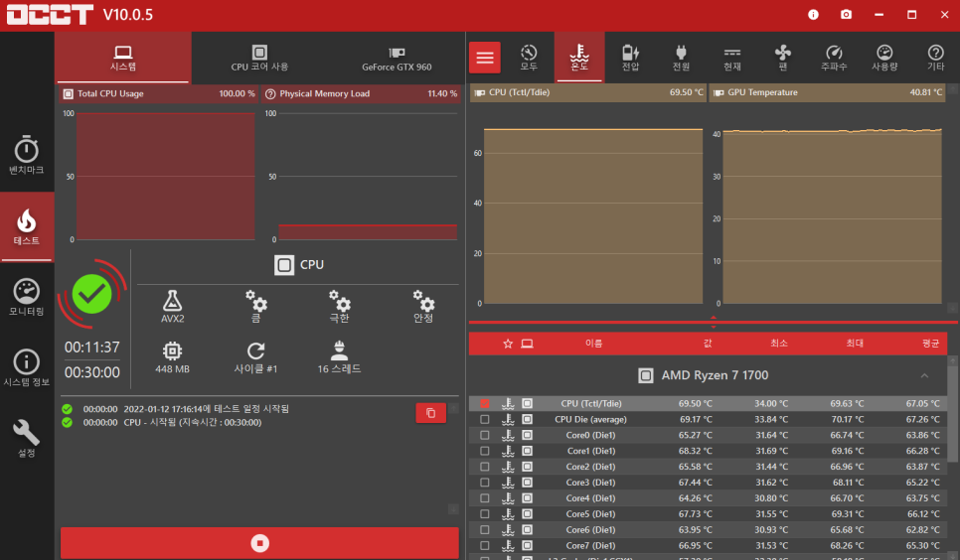Open System Info in sidebar
This screenshot has width=960, height=560.
coord(26,367)
